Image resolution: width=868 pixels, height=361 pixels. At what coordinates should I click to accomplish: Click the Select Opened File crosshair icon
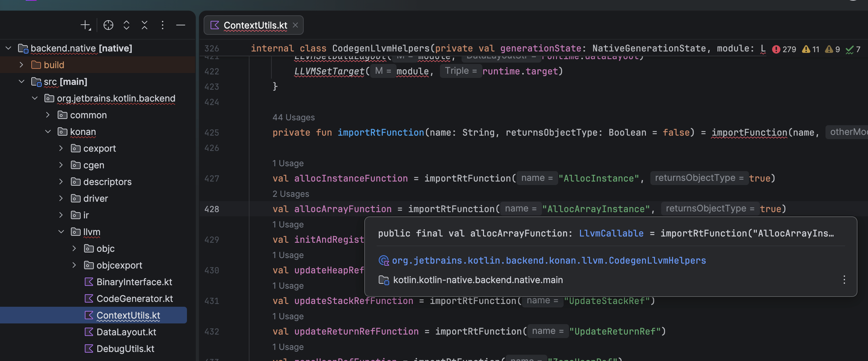[108, 25]
